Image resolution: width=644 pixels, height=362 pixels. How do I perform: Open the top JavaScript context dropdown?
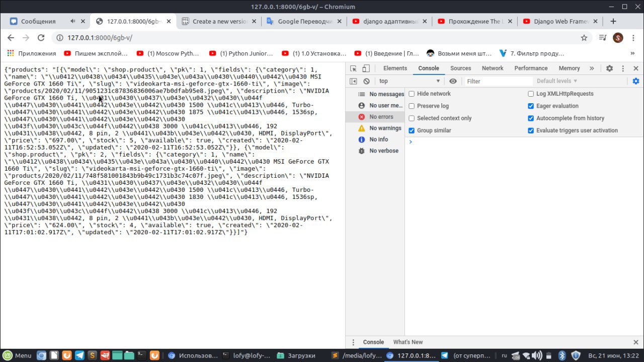409,81
